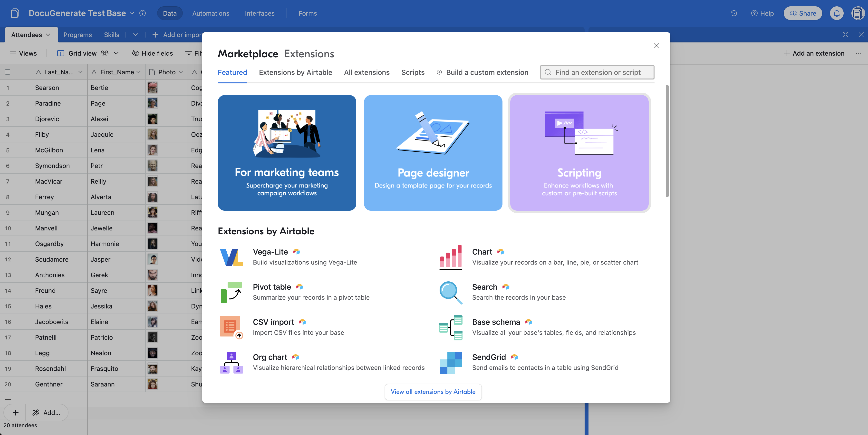Click Hide fields toggle
Viewport: 868px width, 435px height.
(152, 53)
